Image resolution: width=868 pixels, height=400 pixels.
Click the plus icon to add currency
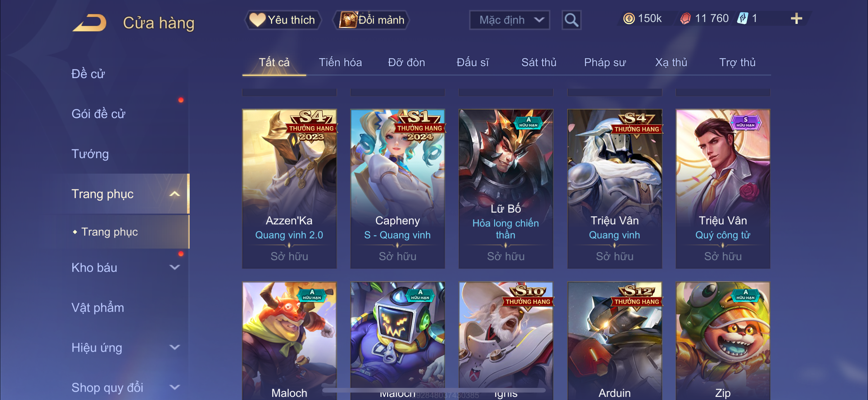point(796,19)
